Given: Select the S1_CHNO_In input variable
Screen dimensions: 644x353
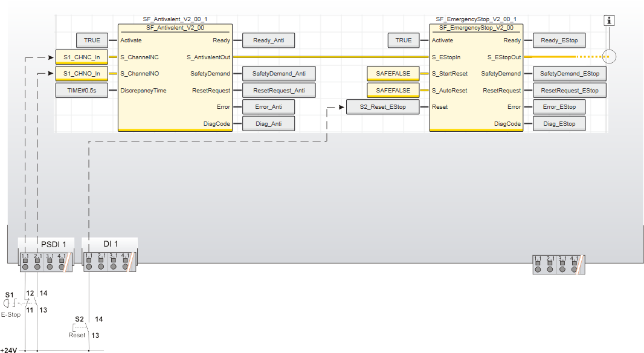Looking at the screenshot, I should (x=81, y=74).
